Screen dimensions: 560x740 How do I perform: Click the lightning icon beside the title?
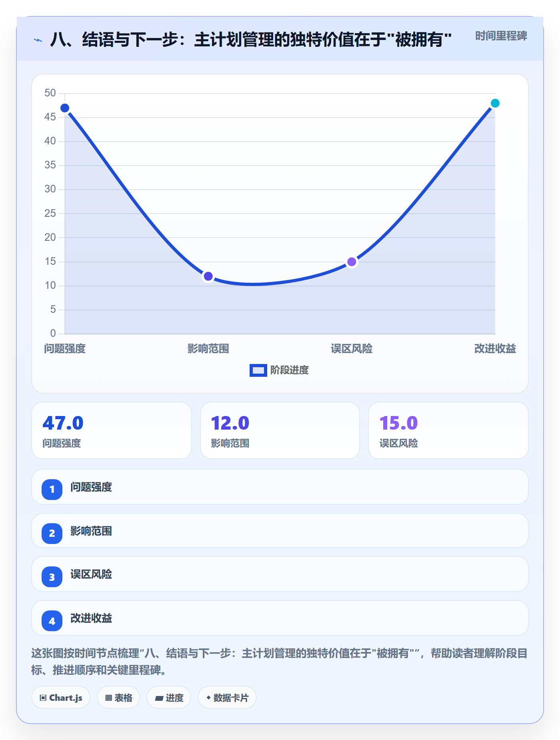click(38, 40)
